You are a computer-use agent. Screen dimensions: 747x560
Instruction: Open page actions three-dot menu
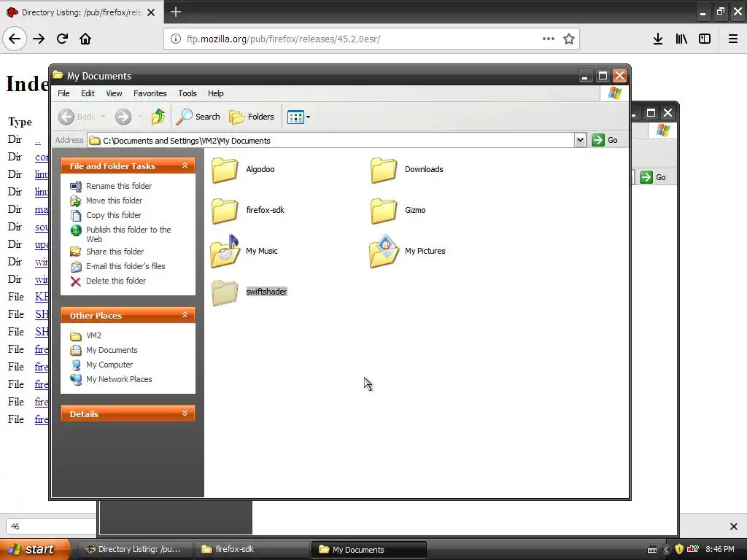[549, 39]
